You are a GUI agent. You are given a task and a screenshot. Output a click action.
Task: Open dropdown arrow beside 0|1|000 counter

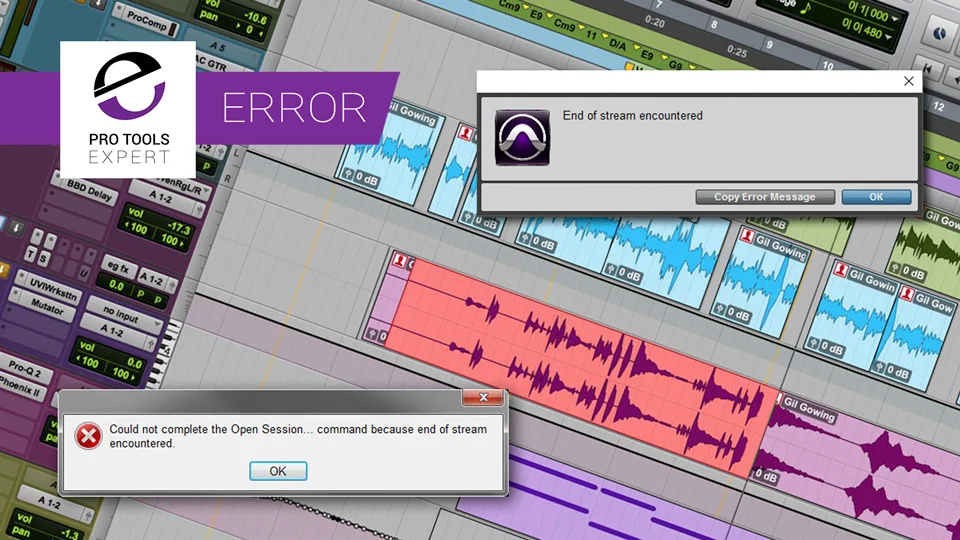(x=896, y=18)
